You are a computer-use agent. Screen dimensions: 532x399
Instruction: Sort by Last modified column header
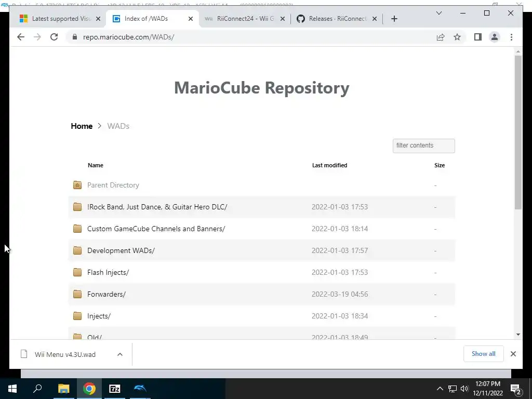click(329, 165)
